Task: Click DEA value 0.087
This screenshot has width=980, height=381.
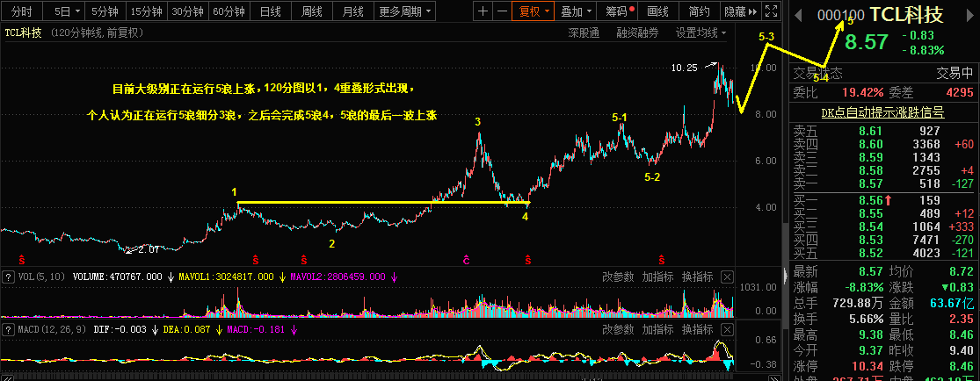Action: click(x=198, y=329)
